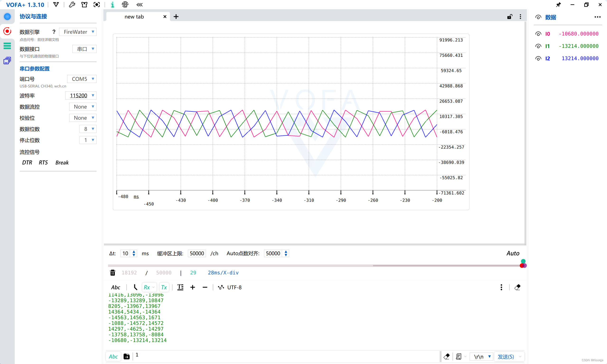This screenshot has width=607, height=364.
Task: Click the buffer limit 50000 input field
Action: 197,253
